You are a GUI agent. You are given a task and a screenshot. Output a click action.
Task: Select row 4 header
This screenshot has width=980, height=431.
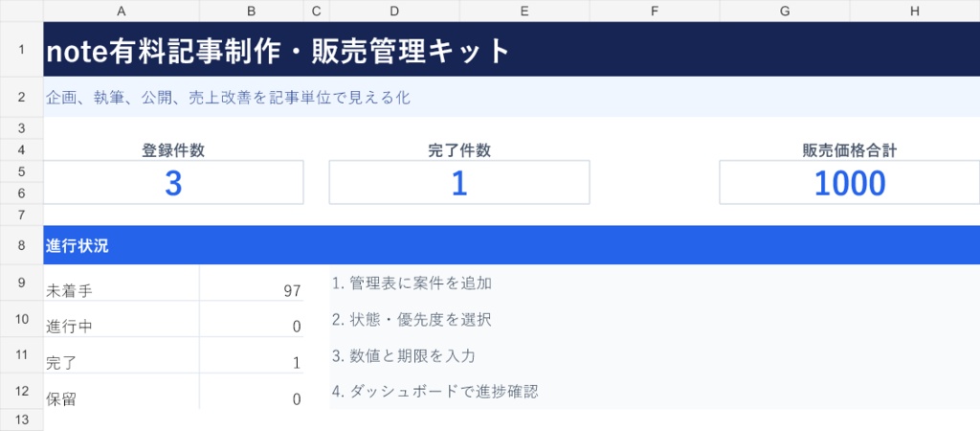point(22,150)
